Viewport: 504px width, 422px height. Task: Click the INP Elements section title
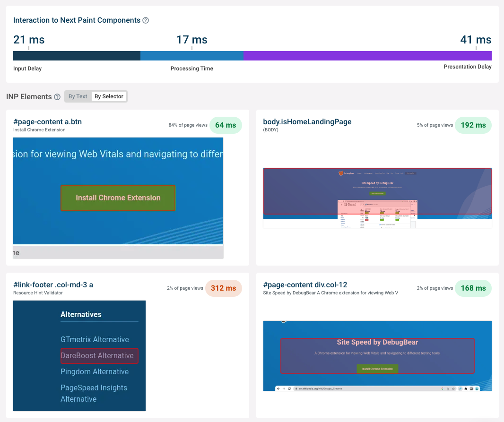pyautogui.click(x=29, y=97)
